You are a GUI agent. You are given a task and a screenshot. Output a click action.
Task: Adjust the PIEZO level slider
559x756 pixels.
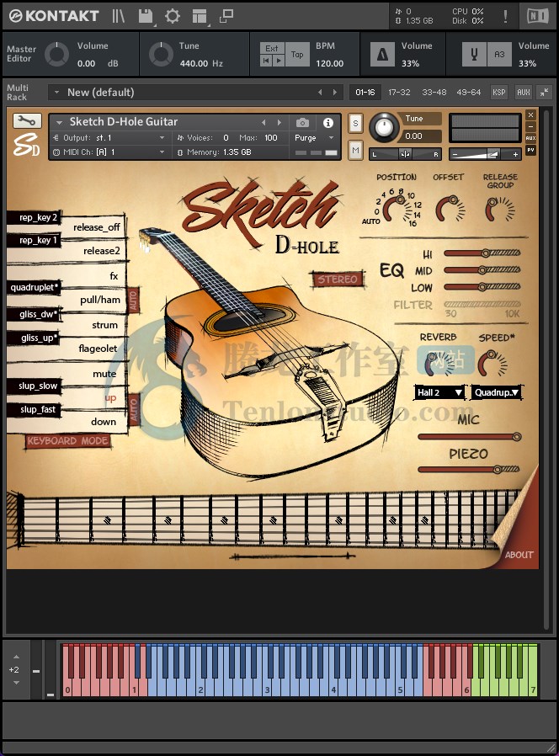(469, 469)
